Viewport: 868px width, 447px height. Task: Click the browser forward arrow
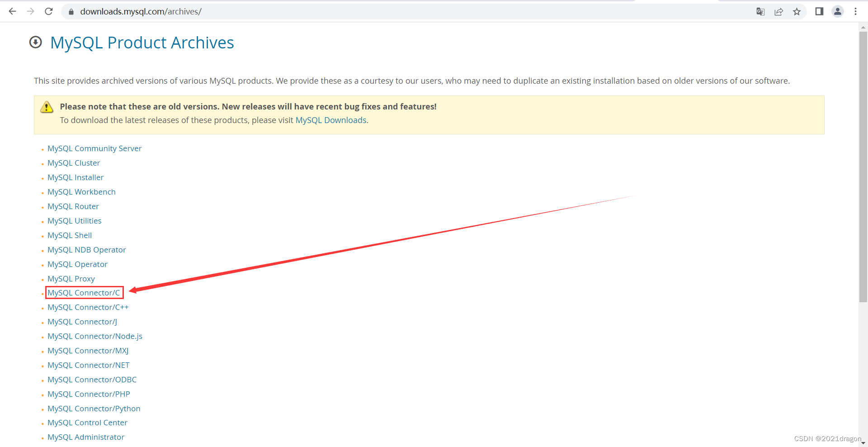pos(30,11)
